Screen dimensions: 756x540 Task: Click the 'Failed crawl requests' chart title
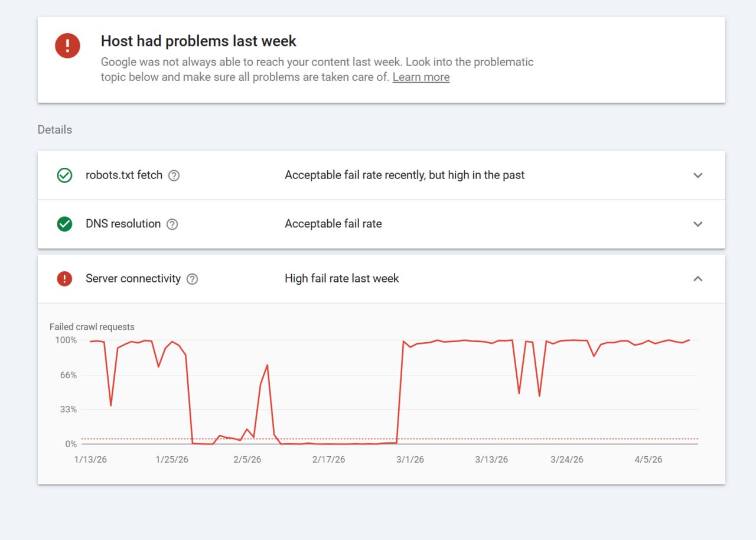[92, 327]
